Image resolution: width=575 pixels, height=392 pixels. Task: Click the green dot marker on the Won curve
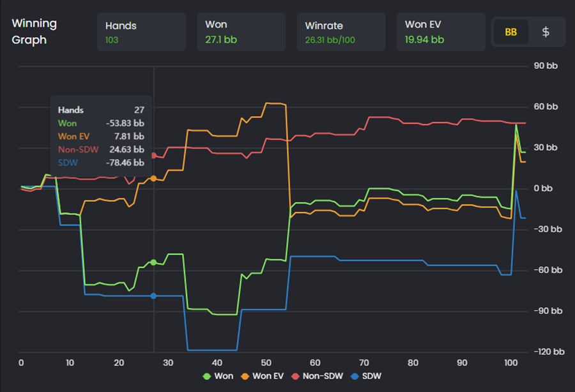coord(153,262)
